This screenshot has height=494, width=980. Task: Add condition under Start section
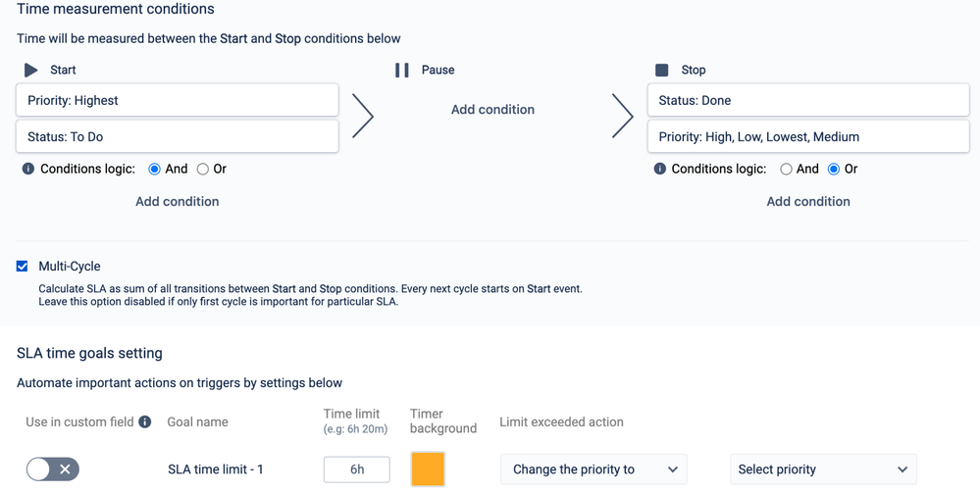coord(178,201)
